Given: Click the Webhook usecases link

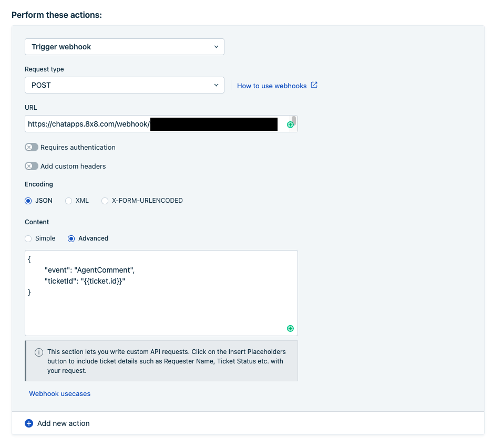Looking at the screenshot, I should (59, 393).
